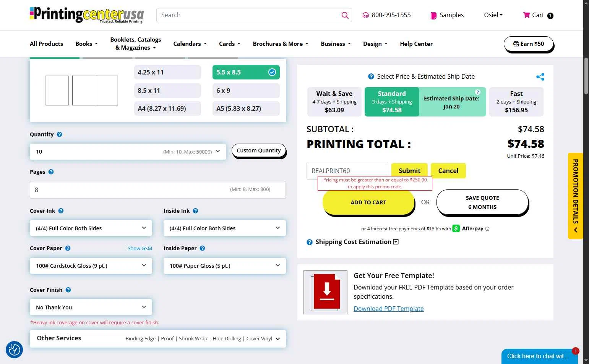
Task: Open Inside Paper dropdown
Action: click(x=225, y=265)
